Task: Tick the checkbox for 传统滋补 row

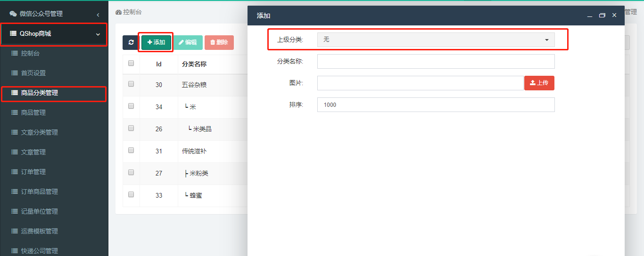Action: (x=131, y=150)
